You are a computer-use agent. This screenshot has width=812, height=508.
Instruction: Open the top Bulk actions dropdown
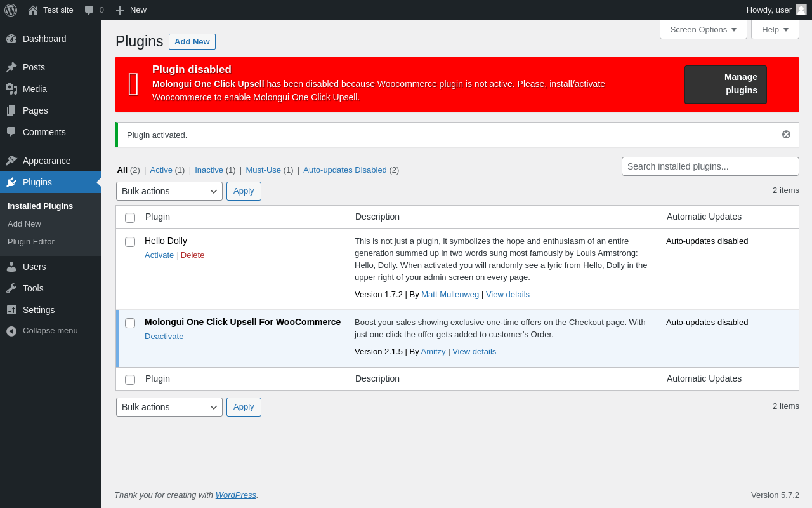169,191
